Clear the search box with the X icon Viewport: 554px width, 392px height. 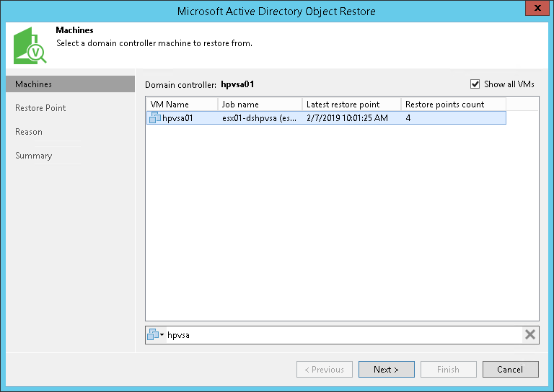(530, 334)
